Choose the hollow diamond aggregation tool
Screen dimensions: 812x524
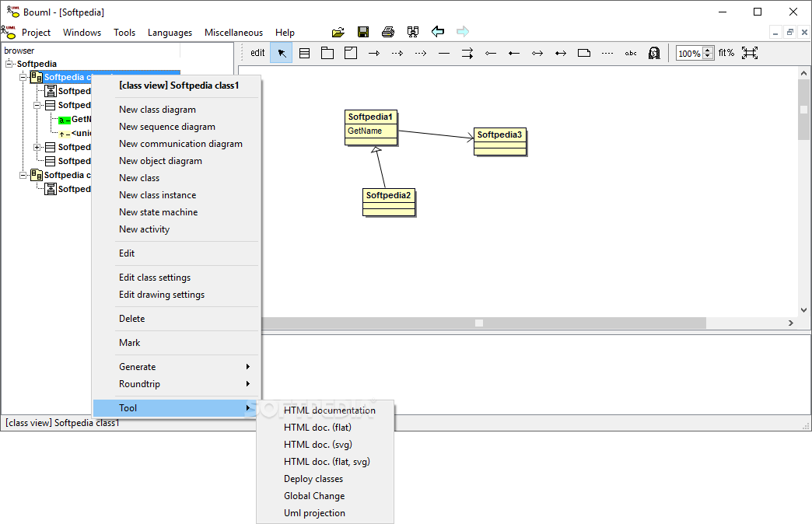(491, 54)
